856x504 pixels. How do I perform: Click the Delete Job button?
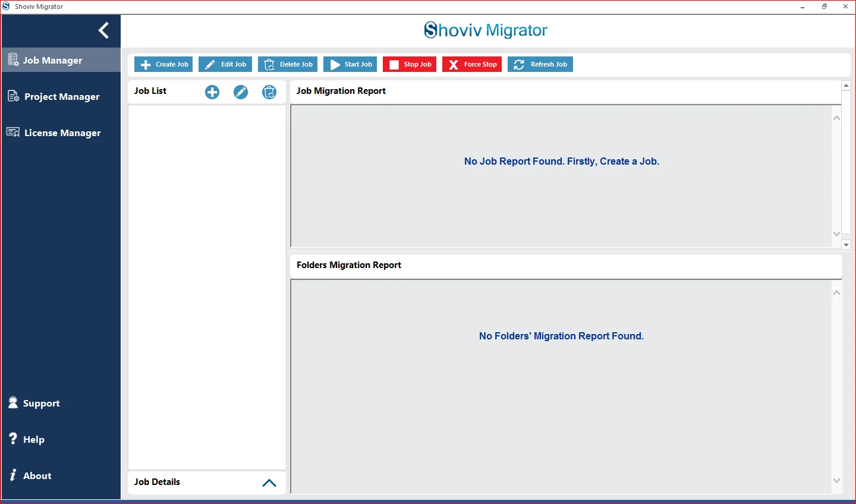coord(288,64)
